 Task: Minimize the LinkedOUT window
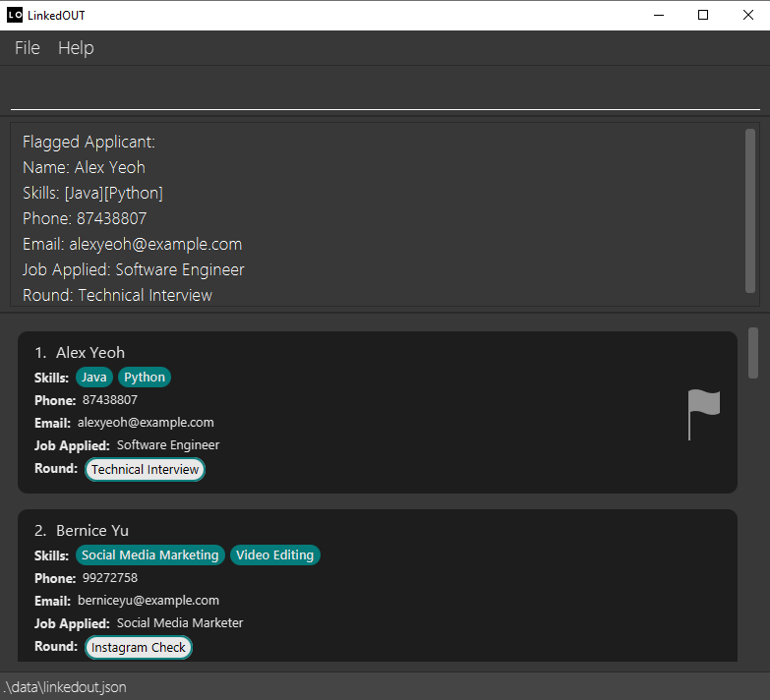pyautogui.click(x=658, y=15)
